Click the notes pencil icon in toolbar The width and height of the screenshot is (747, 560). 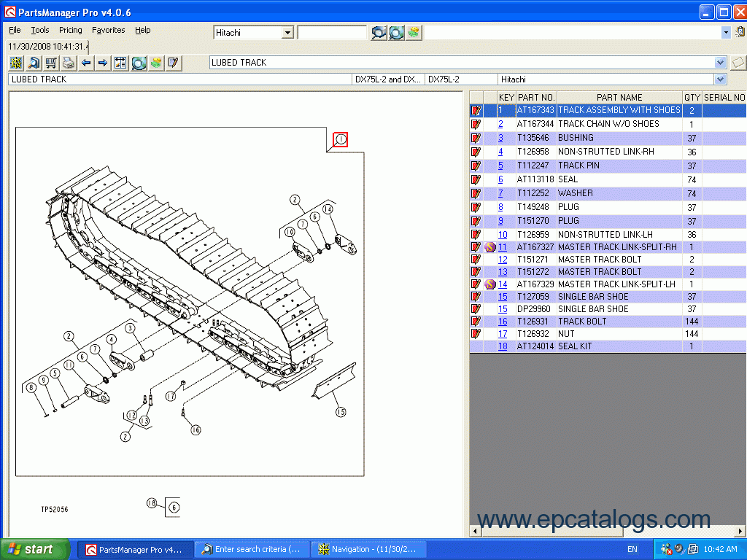[x=174, y=63]
